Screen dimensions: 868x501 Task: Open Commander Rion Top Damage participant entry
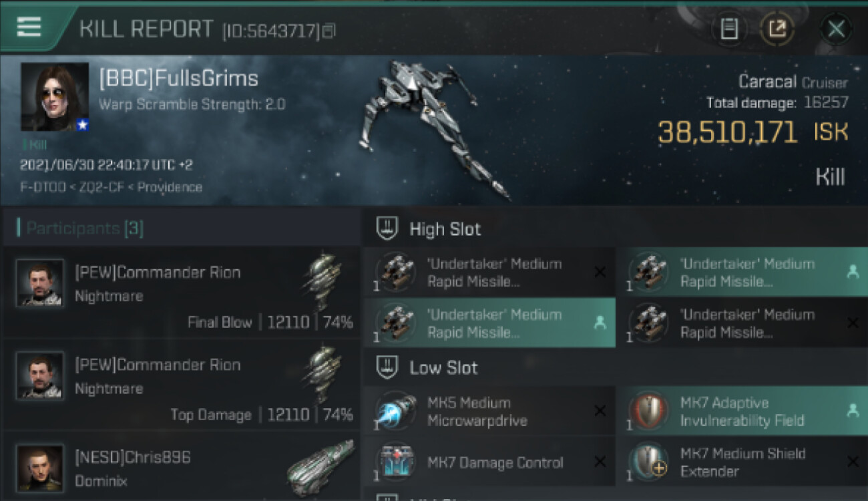(x=180, y=385)
